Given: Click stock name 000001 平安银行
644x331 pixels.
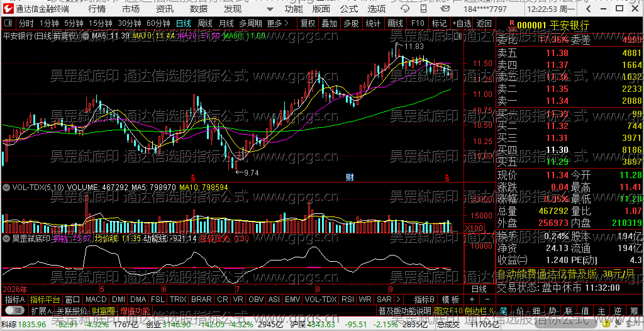Looking at the screenshot, I should [x=553, y=26].
